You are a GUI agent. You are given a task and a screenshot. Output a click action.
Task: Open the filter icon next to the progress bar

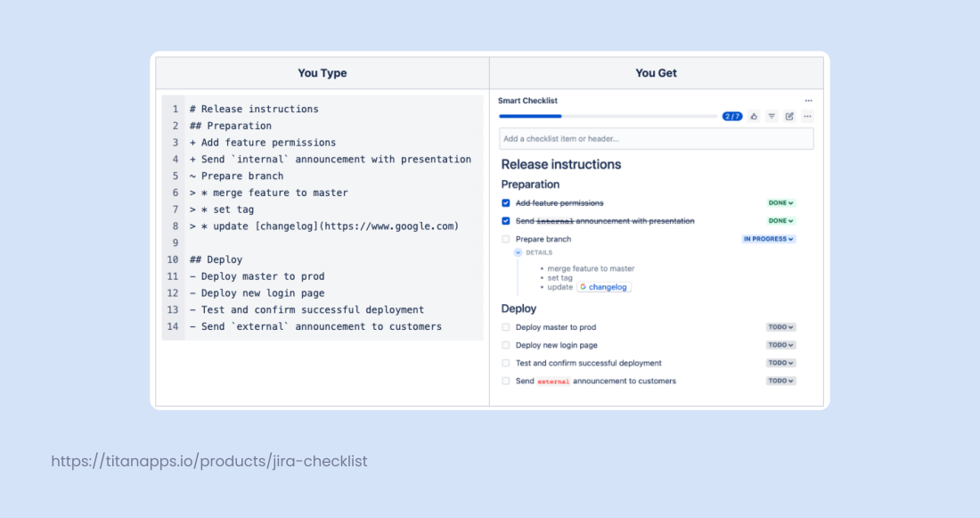(772, 116)
